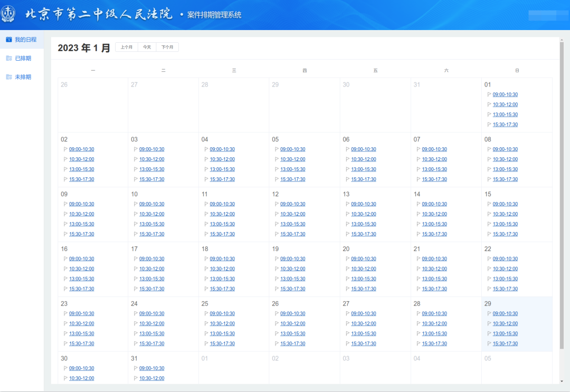Go to next month via 下个月 button
Image resolution: width=570 pixels, height=392 pixels.
click(x=168, y=47)
